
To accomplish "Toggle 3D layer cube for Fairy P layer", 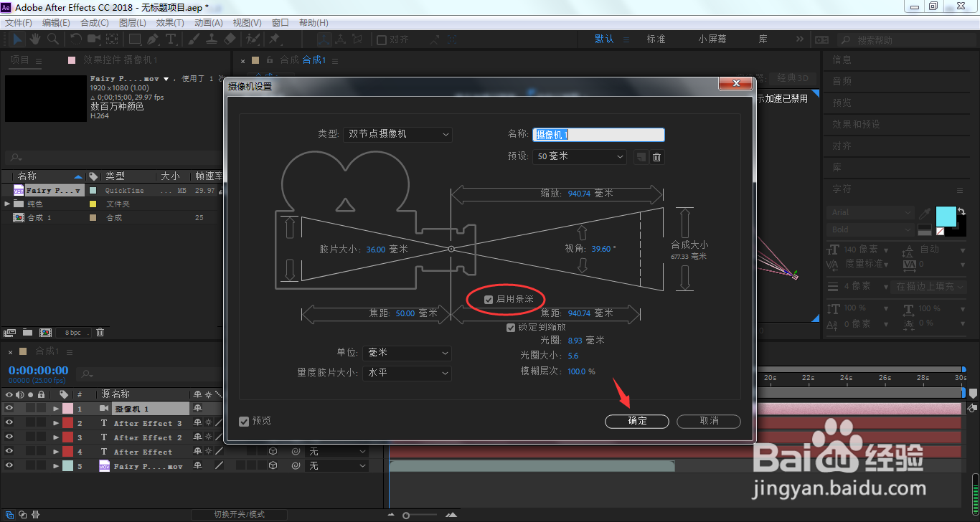I will click(x=273, y=465).
